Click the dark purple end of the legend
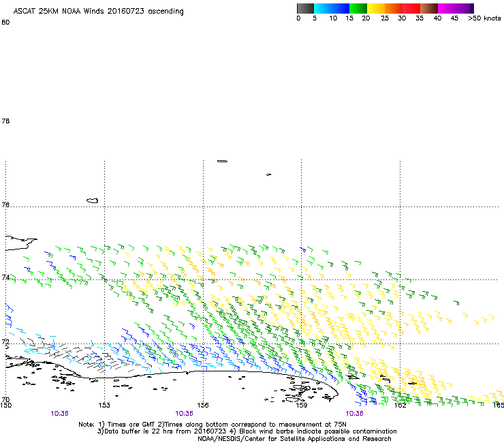 pos(472,8)
